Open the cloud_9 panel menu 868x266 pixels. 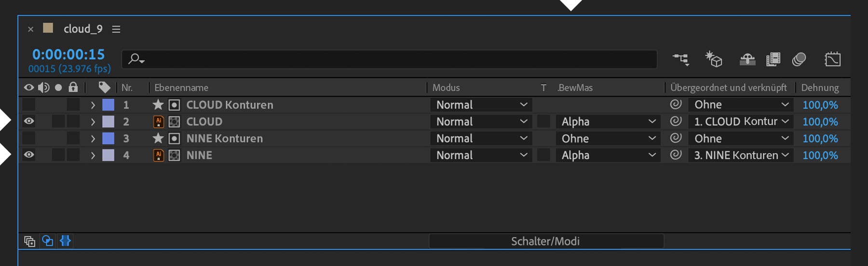pyautogui.click(x=116, y=29)
